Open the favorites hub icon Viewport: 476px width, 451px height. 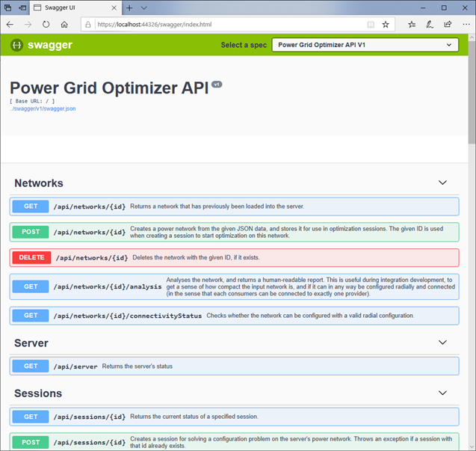click(x=412, y=25)
